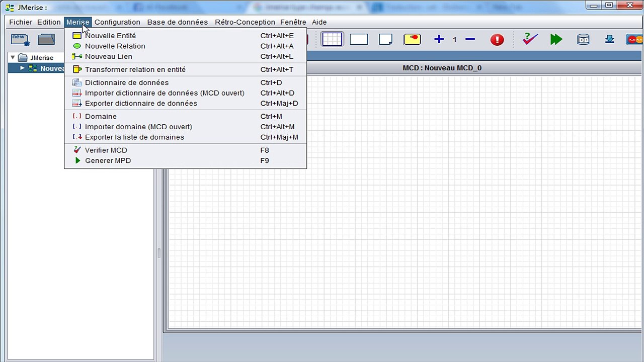Click the zoom level value 1

click(454, 39)
